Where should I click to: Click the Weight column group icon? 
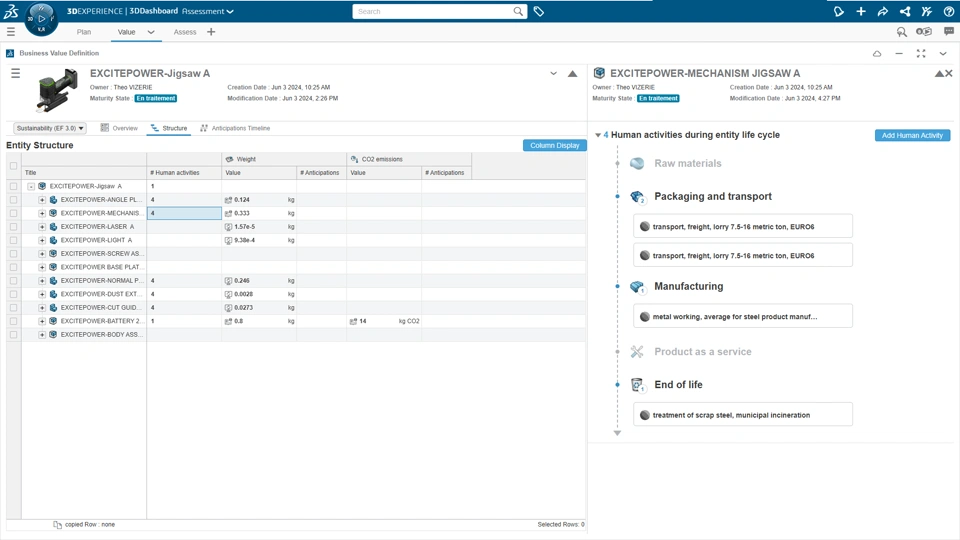tap(229, 159)
